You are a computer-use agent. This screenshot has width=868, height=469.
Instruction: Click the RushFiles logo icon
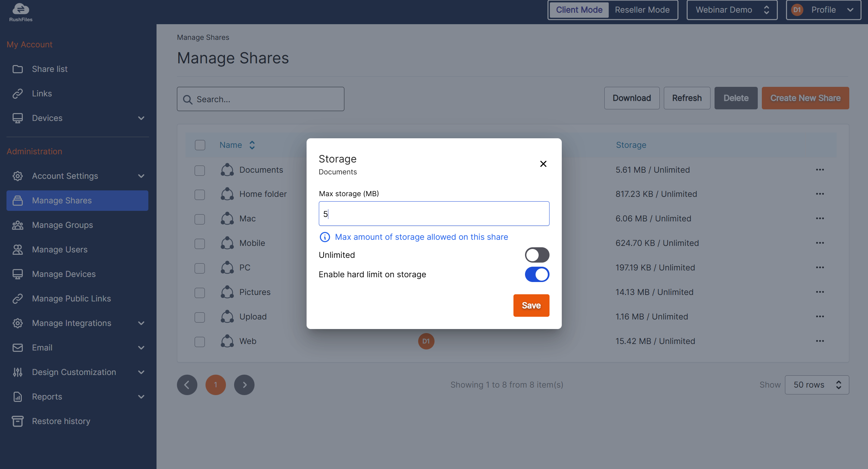pos(21,9)
